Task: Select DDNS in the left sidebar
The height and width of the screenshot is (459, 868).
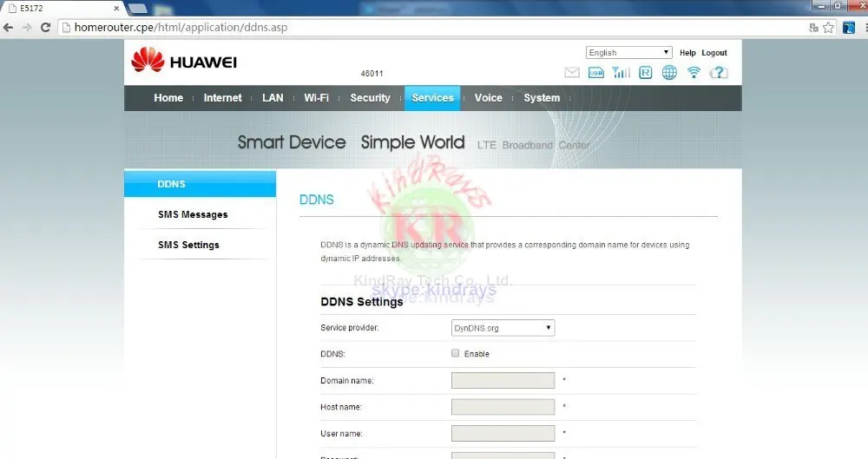Action: 200,184
